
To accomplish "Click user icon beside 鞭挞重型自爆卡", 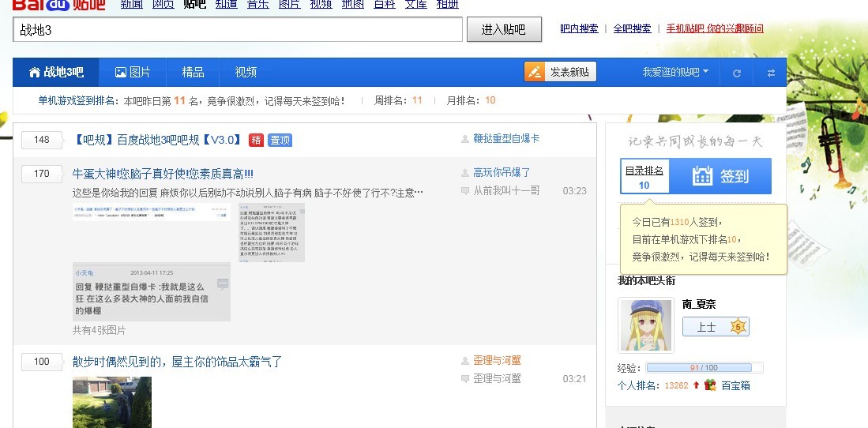I will tap(465, 139).
